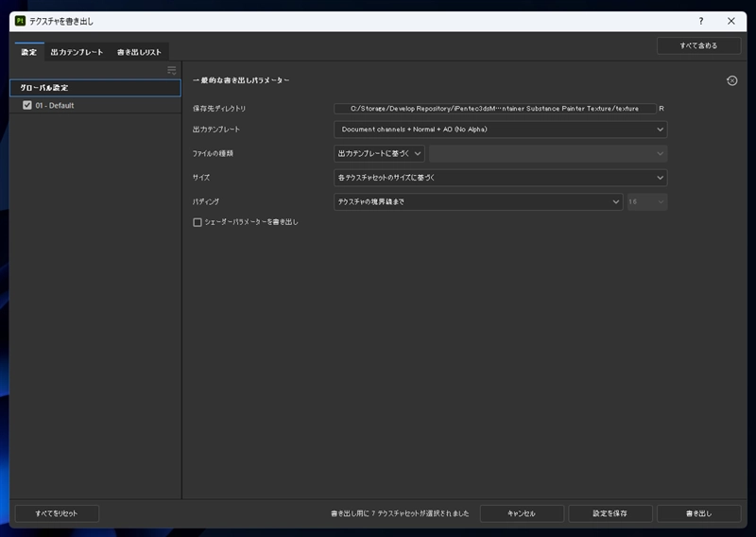Select the グローバル設定 list item
This screenshot has height=537, width=756.
[x=95, y=88]
